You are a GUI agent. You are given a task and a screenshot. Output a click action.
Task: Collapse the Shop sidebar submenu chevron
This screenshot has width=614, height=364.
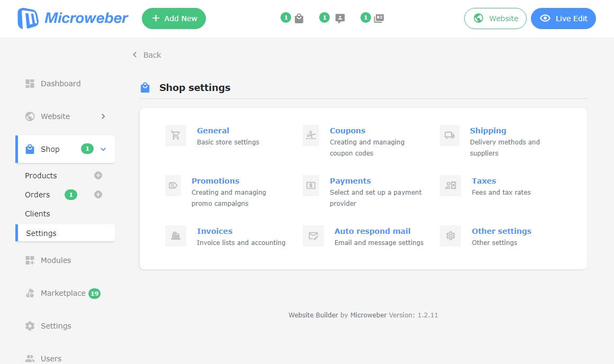point(103,149)
